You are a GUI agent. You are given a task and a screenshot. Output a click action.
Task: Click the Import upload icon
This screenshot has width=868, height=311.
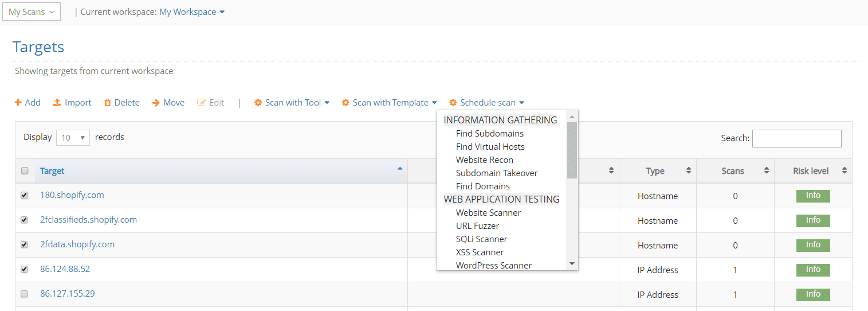pos(57,103)
